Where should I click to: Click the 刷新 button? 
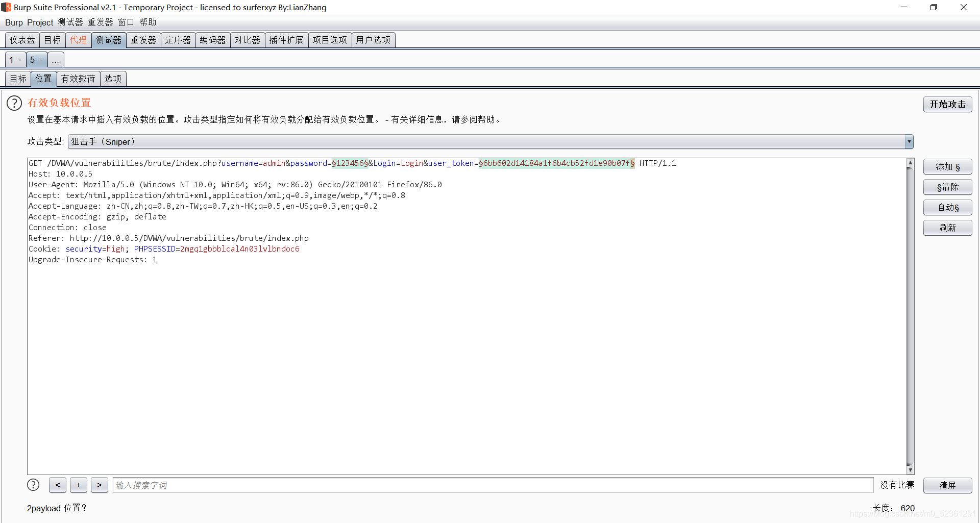pyautogui.click(x=947, y=228)
